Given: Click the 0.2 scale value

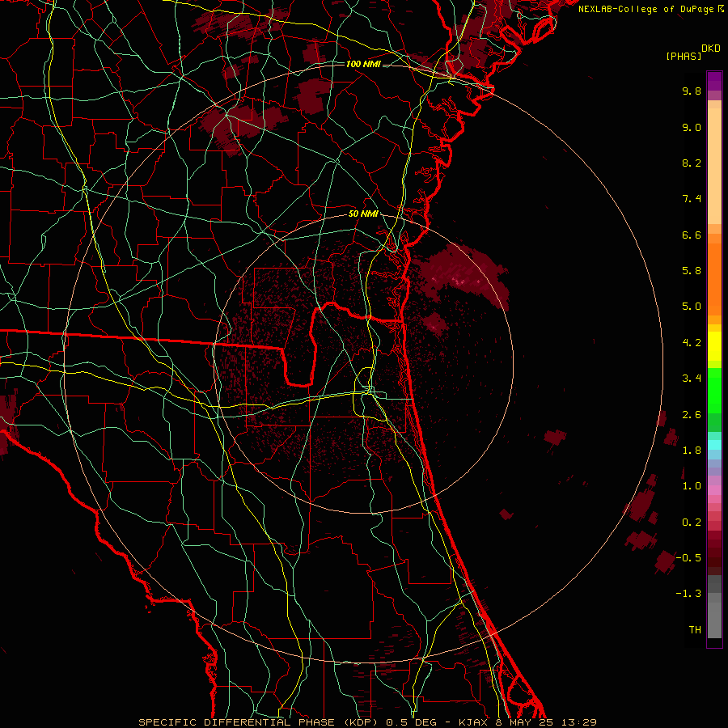Looking at the screenshot, I should point(692,523).
